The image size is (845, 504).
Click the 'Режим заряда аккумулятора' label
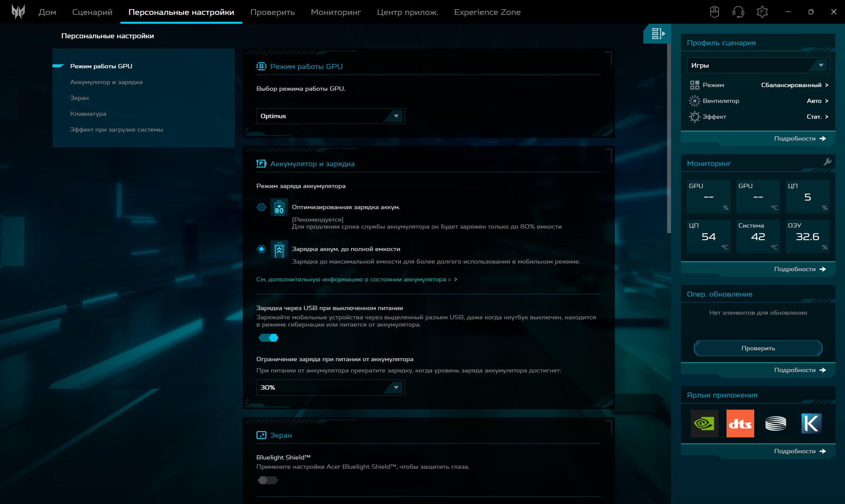[x=301, y=186]
